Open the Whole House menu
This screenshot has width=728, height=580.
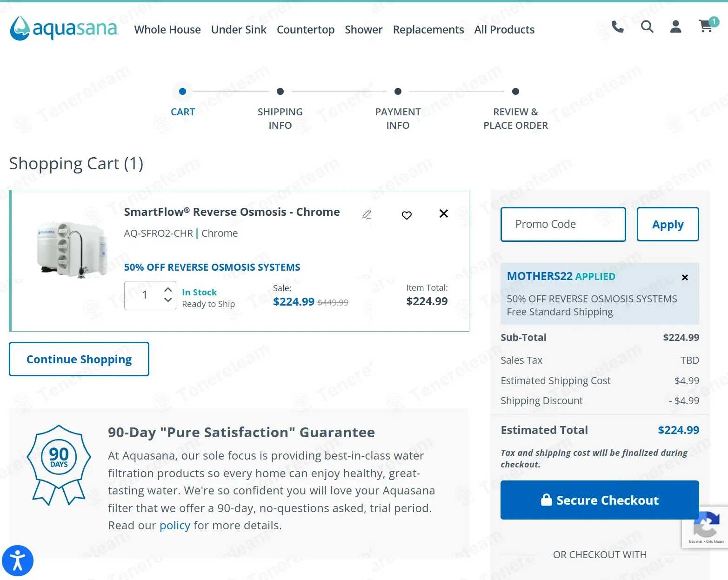point(167,30)
